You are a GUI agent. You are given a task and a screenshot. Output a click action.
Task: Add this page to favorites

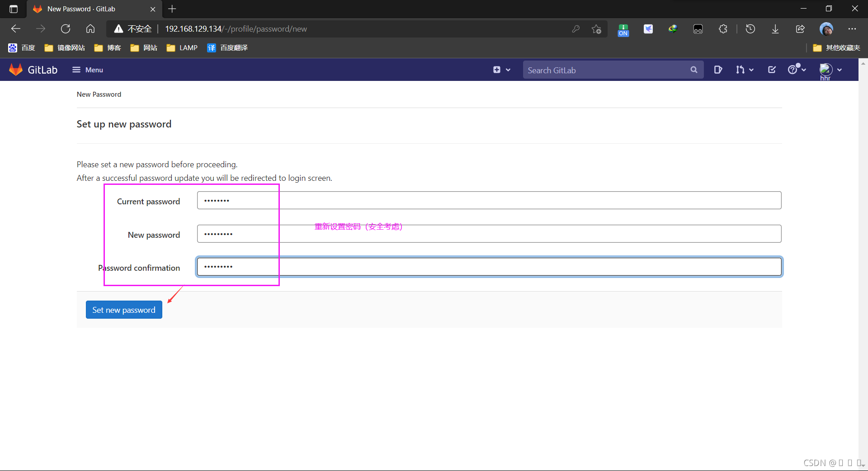point(596,29)
